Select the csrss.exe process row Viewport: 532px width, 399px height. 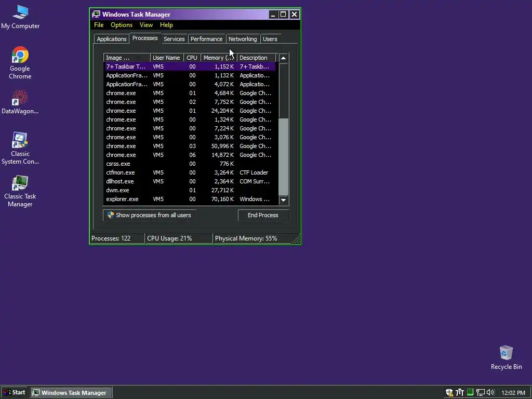click(190, 164)
